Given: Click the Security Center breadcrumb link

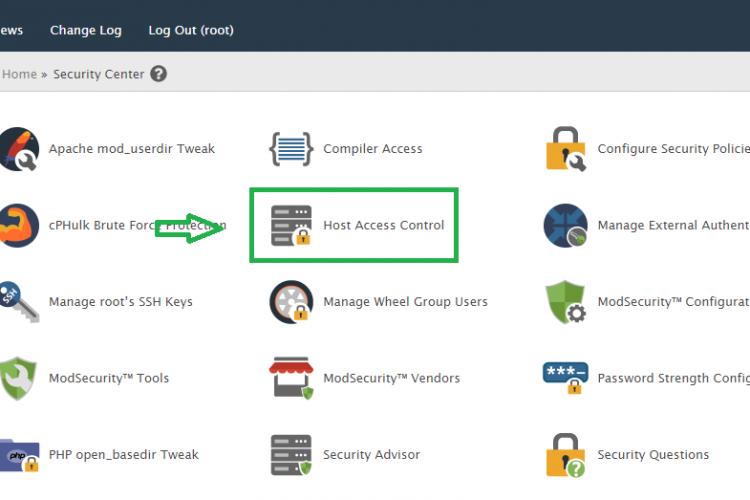Looking at the screenshot, I should 99,74.
